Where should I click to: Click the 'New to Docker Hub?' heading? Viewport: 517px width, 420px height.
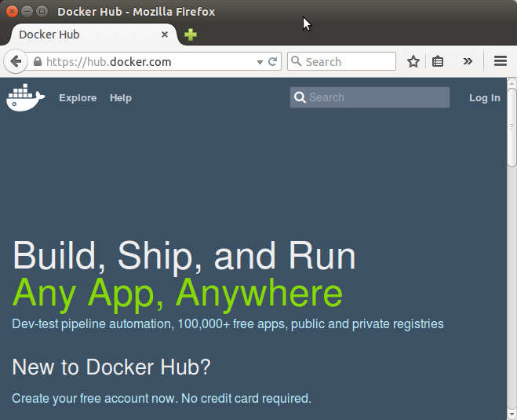[111, 367]
